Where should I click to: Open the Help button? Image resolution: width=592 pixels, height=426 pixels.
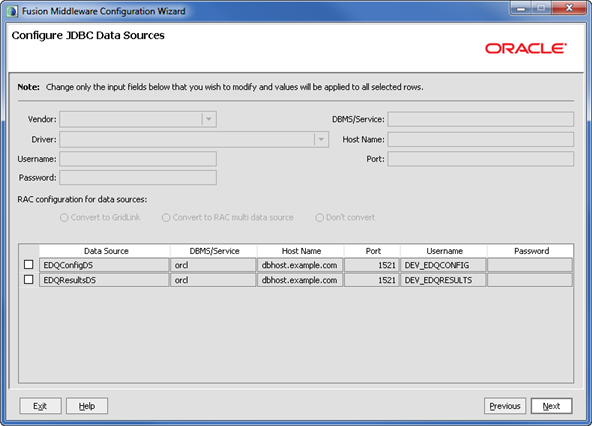pos(87,406)
